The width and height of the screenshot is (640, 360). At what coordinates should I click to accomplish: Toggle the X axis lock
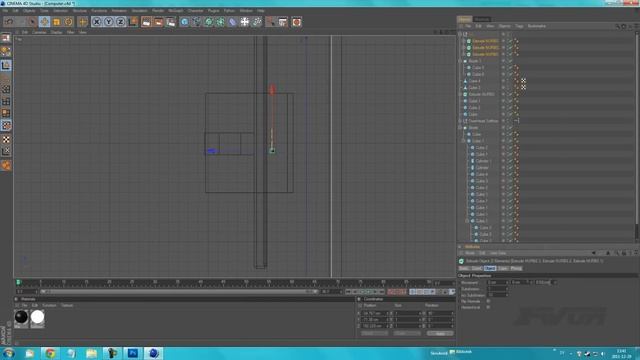[x=96, y=22]
